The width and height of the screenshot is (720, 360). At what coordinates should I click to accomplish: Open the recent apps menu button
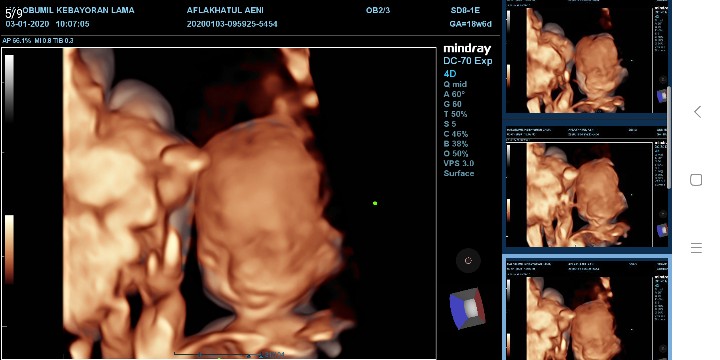point(696,248)
